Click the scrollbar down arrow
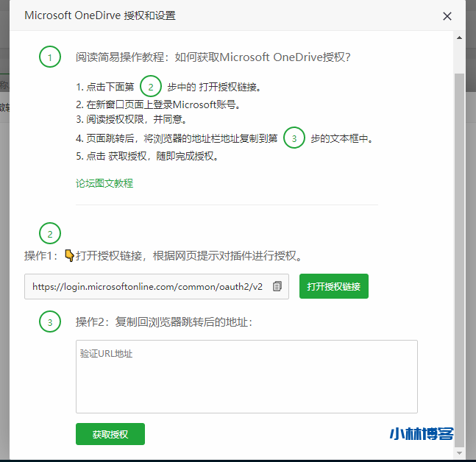476x462 pixels. point(459,453)
